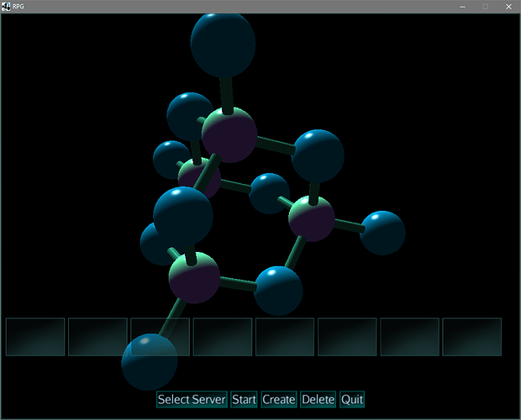
Task: Select the fifth empty character slot
Action: point(285,337)
